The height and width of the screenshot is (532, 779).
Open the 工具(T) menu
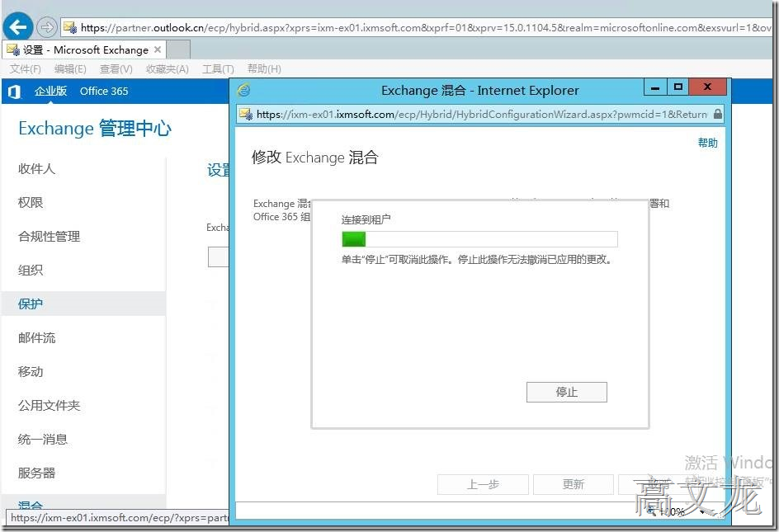218,69
